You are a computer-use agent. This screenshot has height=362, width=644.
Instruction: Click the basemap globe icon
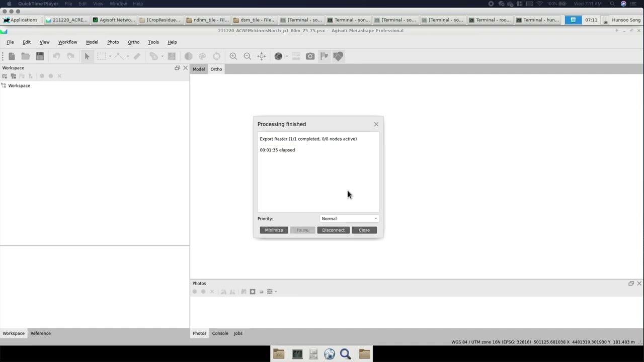pyautogui.click(x=278, y=56)
